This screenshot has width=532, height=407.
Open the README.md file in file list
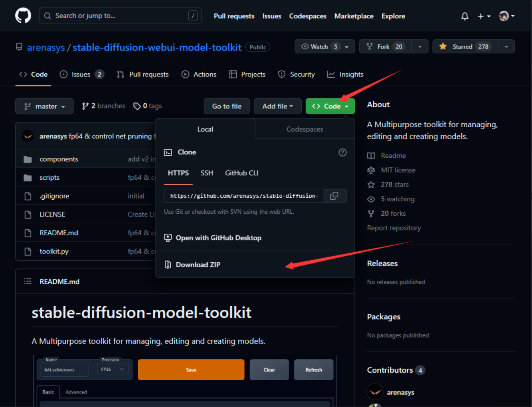[x=59, y=233]
